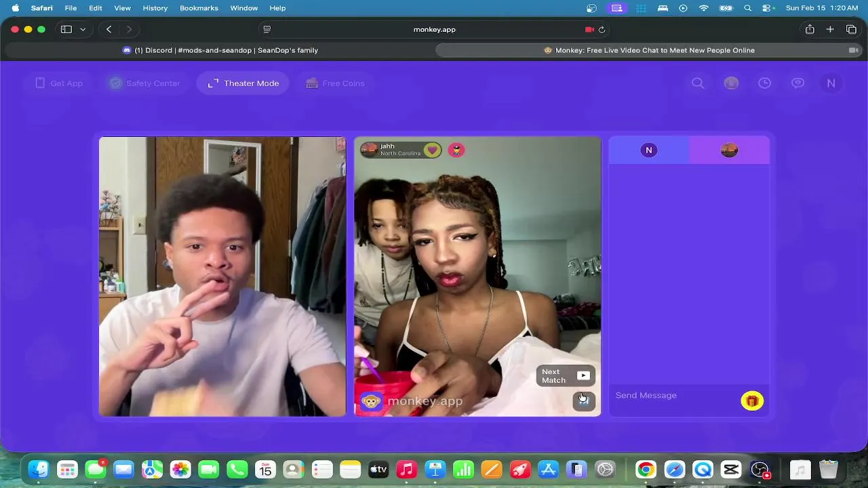
Task: Open the battery status in menu bar
Action: tap(726, 8)
